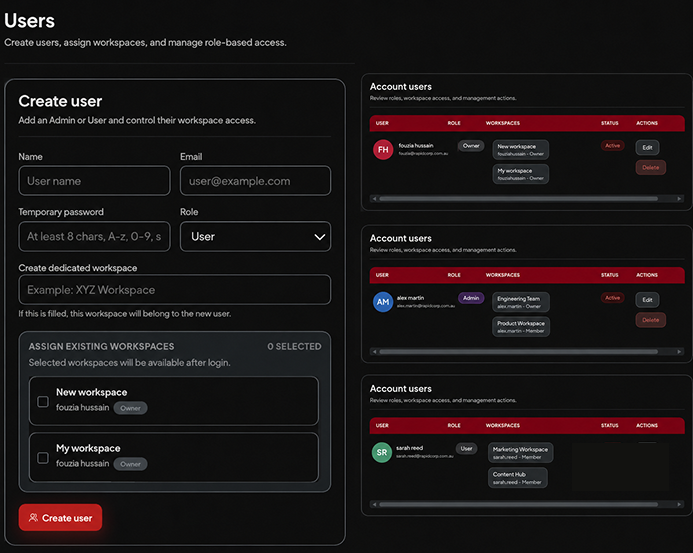Click the Owner badge under New workspace checkbox card
The width and height of the screenshot is (693, 553).
(x=130, y=408)
